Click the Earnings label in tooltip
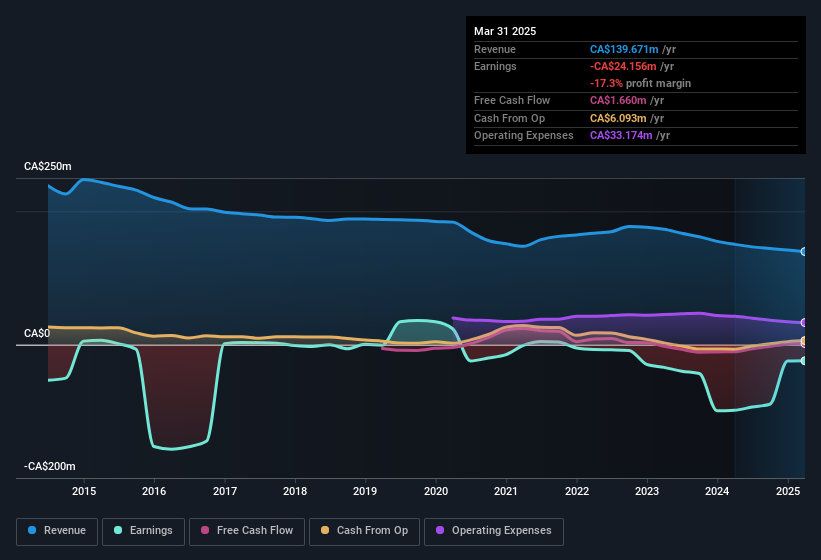 [495, 66]
